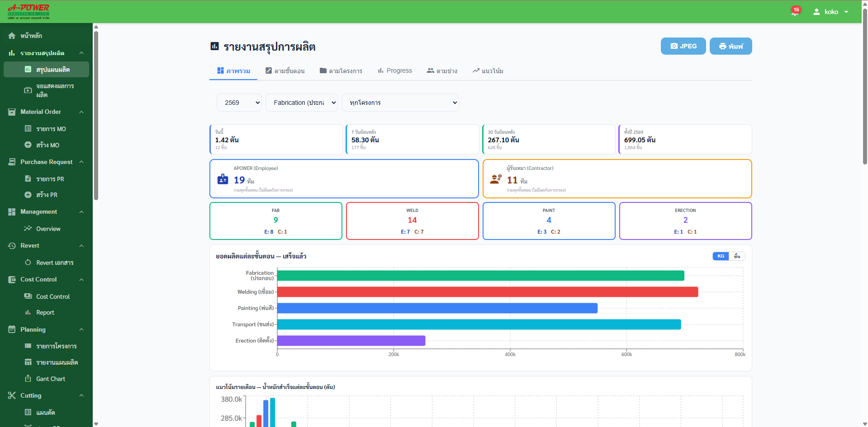The width and height of the screenshot is (868, 427).
Task: Open the koko user menu arrow
Action: click(x=846, y=12)
